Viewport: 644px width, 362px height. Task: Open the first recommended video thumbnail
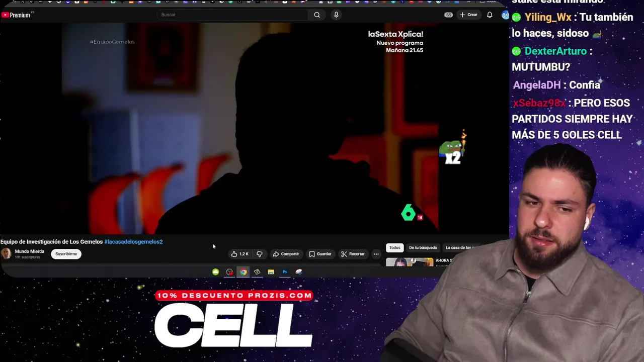410,262
